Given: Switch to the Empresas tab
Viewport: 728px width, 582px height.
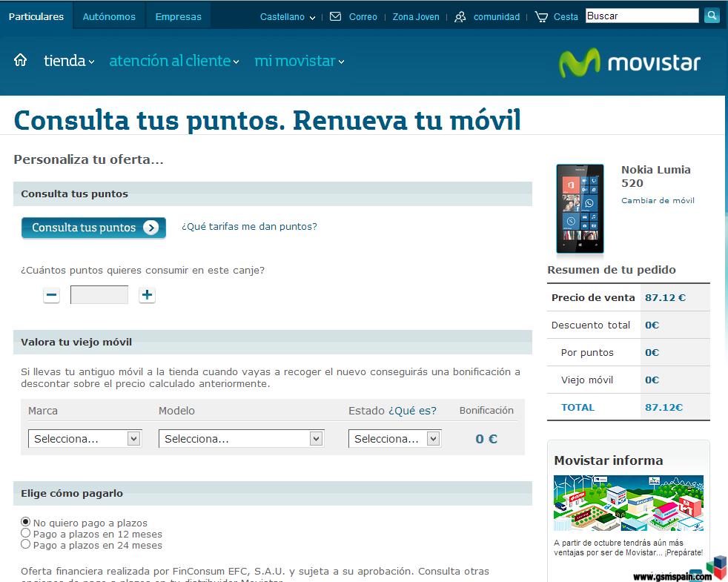Looking at the screenshot, I should pos(178,16).
